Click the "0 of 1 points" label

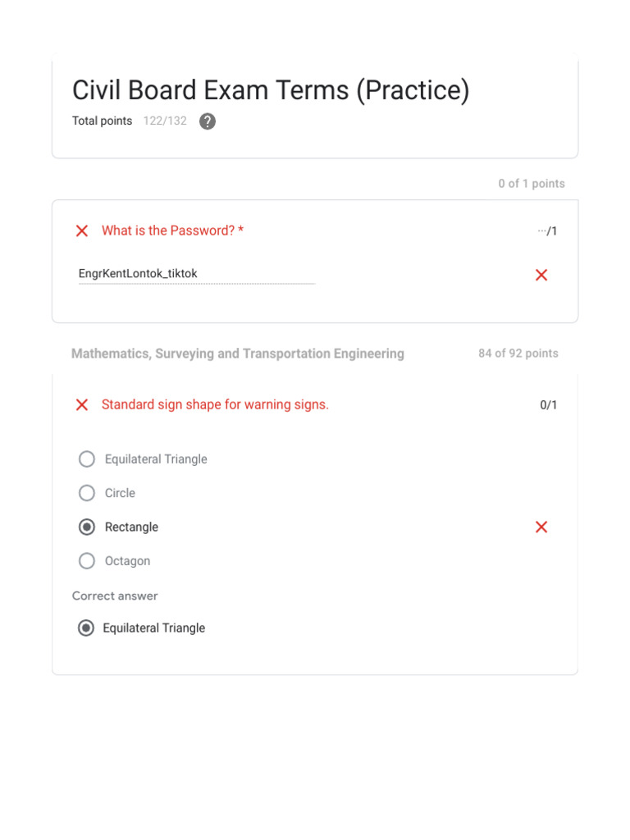(532, 184)
